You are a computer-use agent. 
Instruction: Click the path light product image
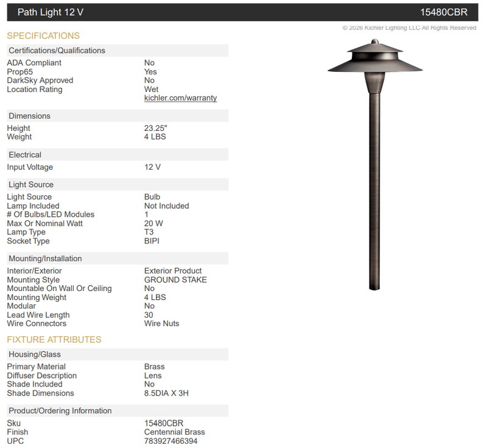tap(375, 164)
